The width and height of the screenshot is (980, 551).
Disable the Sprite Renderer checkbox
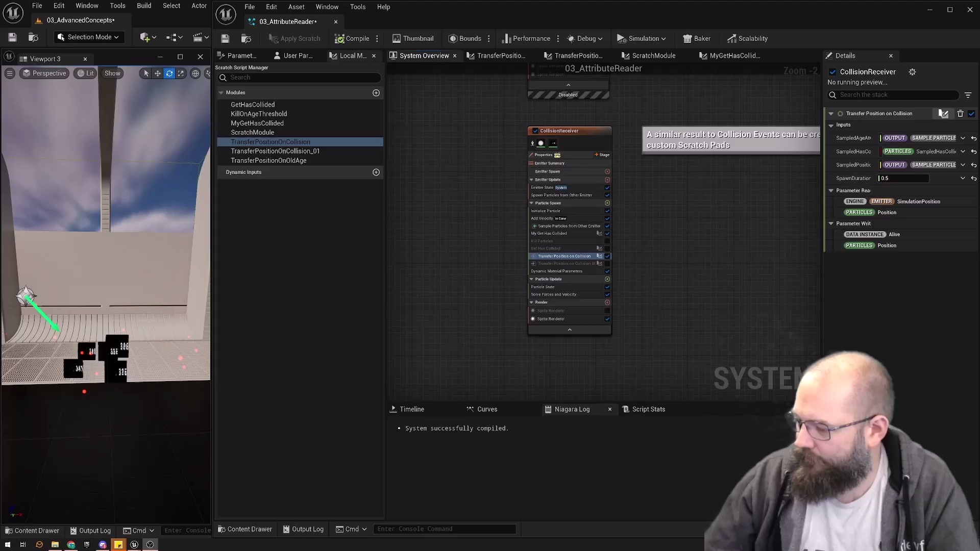pyautogui.click(x=607, y=319)
